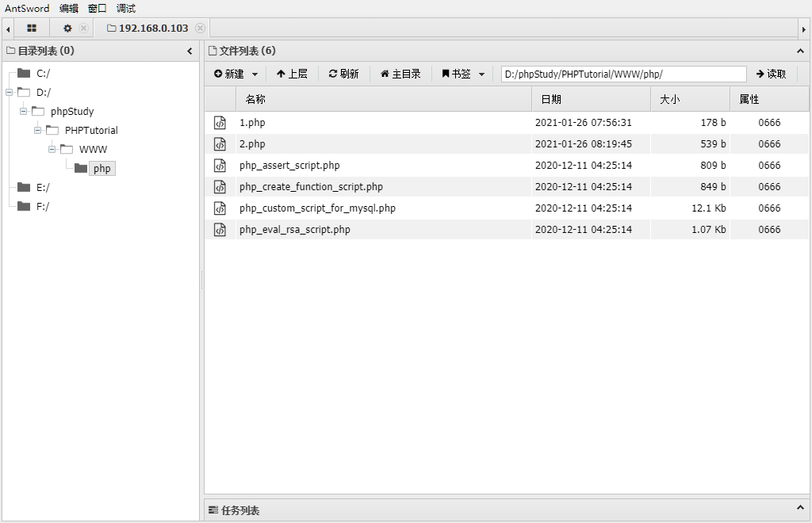
Task: Select the PHPTutorial folder
Action: 91,131
